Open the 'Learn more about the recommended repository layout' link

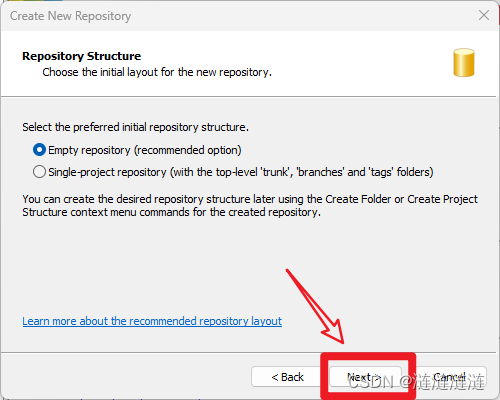[152, 321]
